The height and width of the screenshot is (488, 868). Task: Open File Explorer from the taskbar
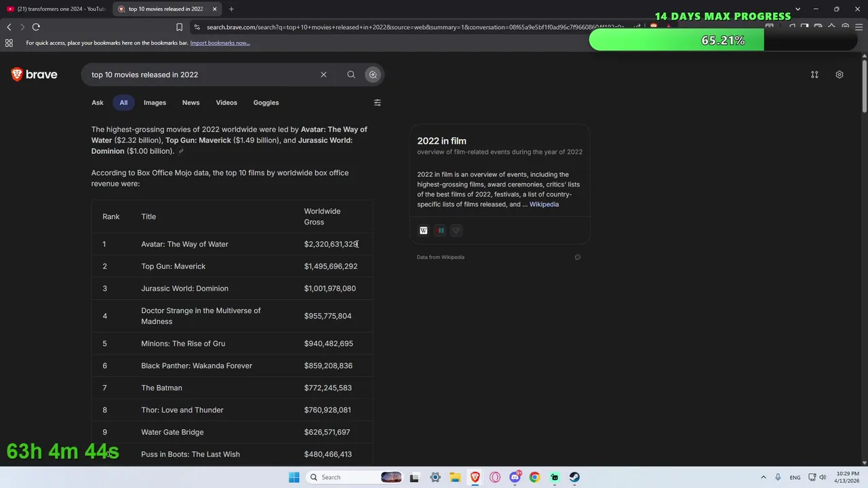click(455, 477)
